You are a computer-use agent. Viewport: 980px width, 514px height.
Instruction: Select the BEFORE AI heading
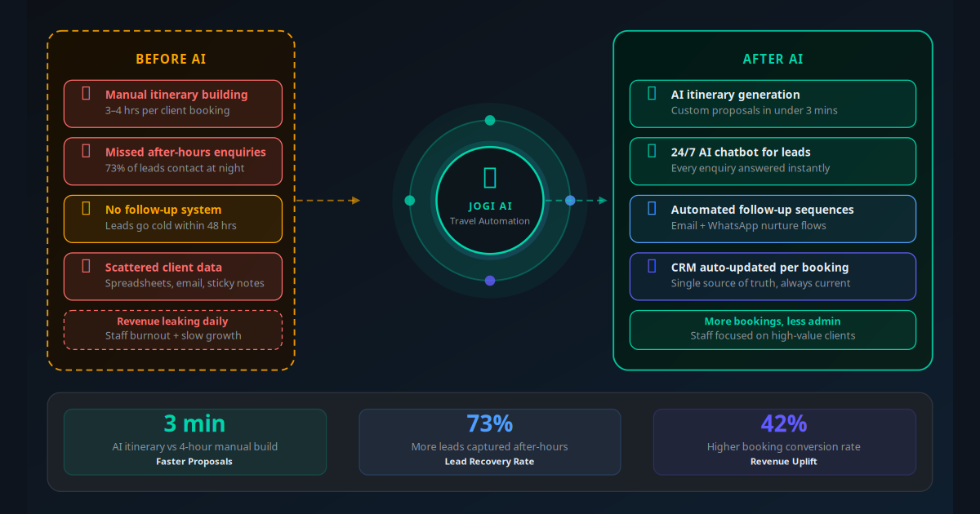[x=171, y=60]
